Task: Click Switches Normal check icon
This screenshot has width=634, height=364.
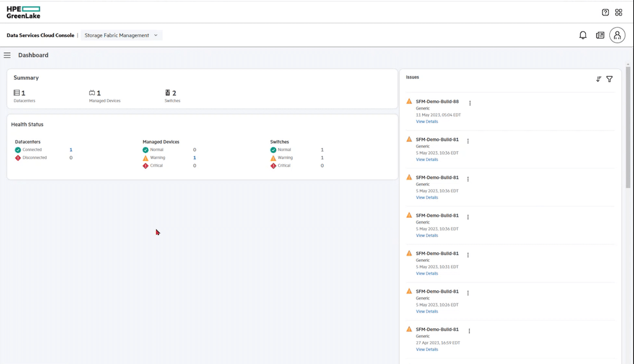Action: [x=273, y=150]
